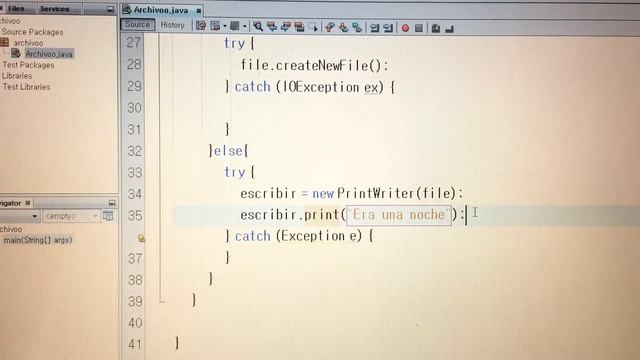The height and width of the screenshot is (360, 640).
Task: Select the Test Packages tree node
Action: (28, 65)
